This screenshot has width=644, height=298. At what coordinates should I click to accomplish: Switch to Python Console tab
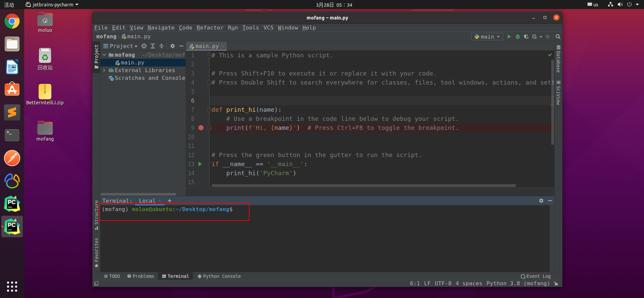click(219, 276)
